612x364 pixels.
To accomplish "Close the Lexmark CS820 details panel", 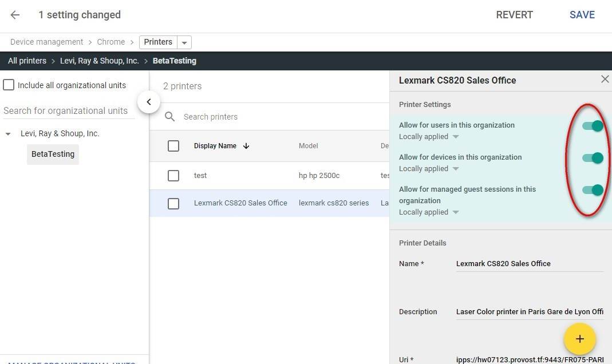I will 605,79.
